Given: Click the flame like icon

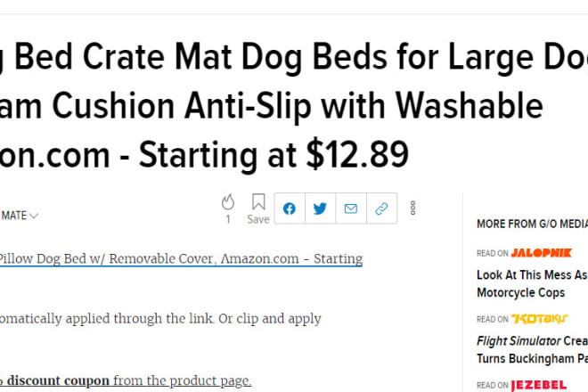Looking at the screenshot, I should 227,202.
